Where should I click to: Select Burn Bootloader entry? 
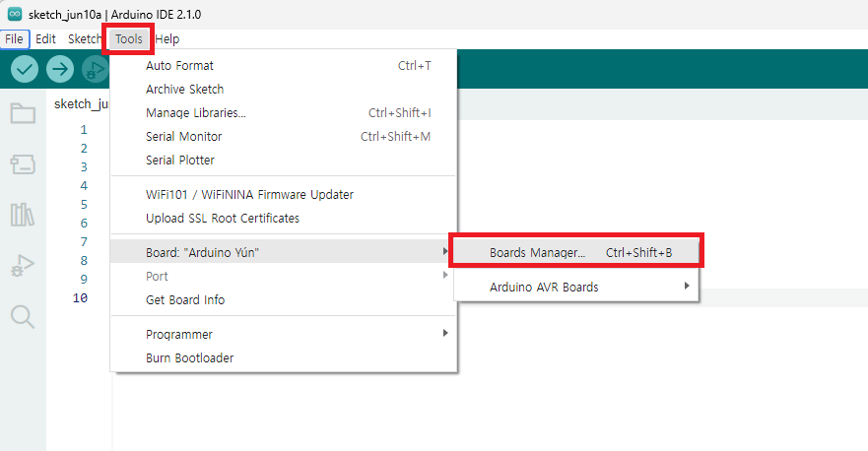[x=284, y=358]
